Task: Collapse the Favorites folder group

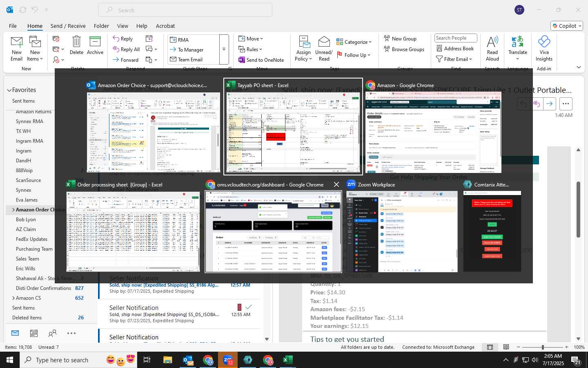Action: [x=9, y=90]
